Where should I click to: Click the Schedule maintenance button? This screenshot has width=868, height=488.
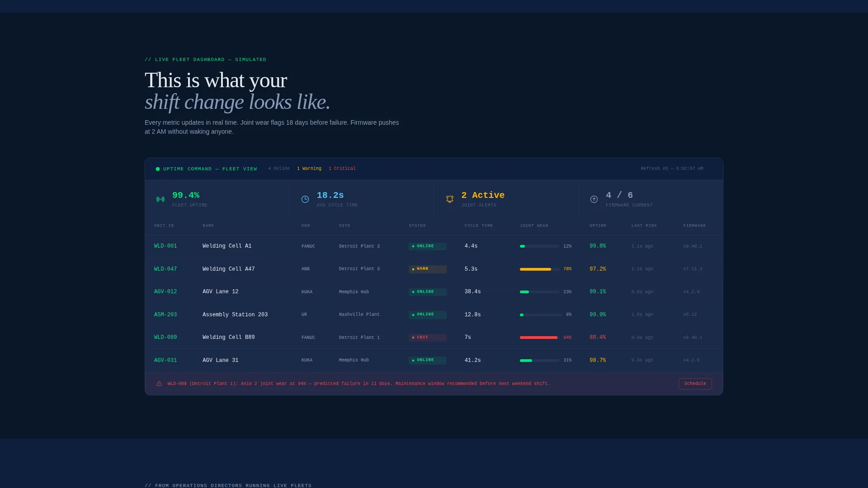point(695,384)
